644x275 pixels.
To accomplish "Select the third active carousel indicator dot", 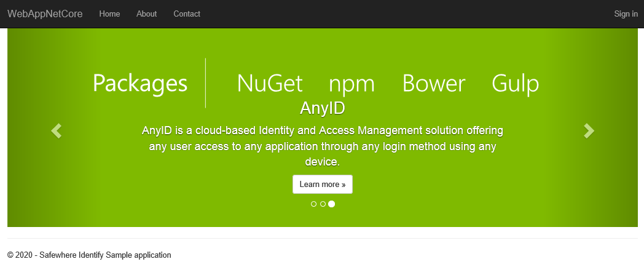I will click(331, 204).
